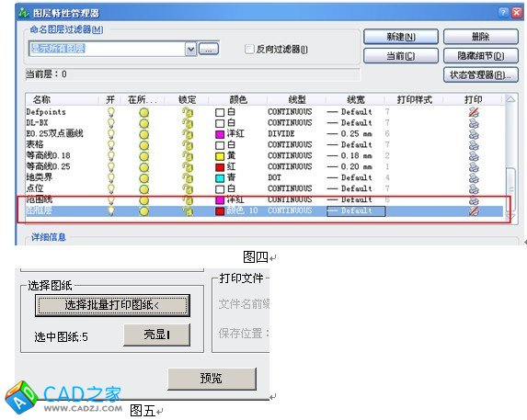Toggle light bulb of 等高线0.25 layer
This screenshot has height=420, width=527.
tap(110, 167)
